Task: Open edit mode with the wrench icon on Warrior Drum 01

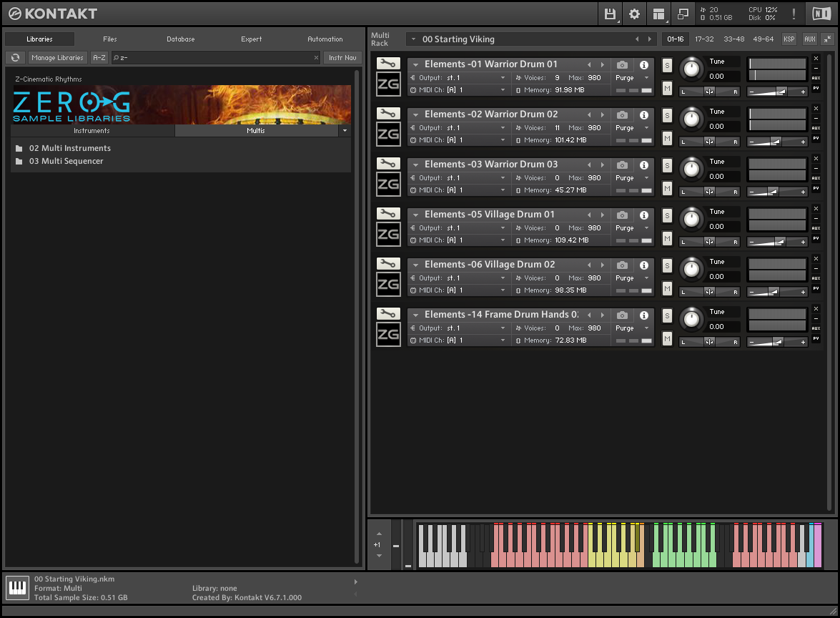Action: pos(388,63)
